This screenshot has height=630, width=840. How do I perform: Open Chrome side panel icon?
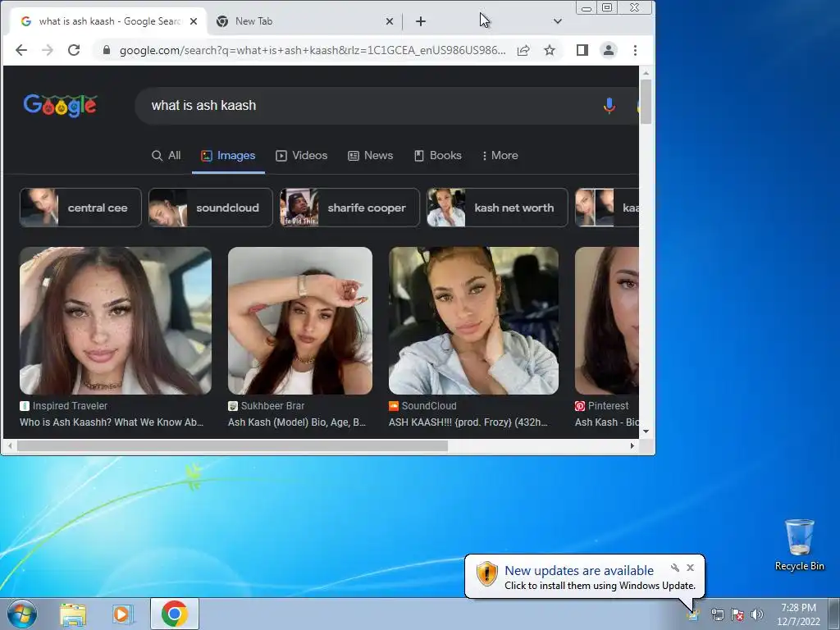coord(582,50)
